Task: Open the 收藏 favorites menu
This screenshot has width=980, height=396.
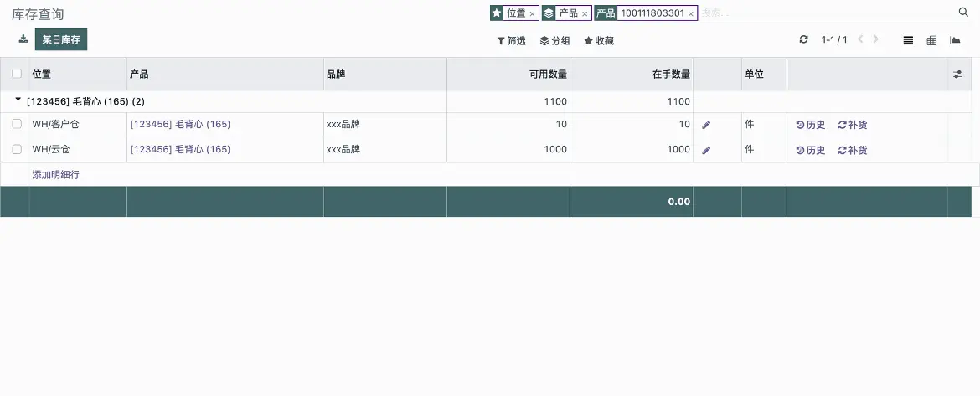Action: [599, 40]
